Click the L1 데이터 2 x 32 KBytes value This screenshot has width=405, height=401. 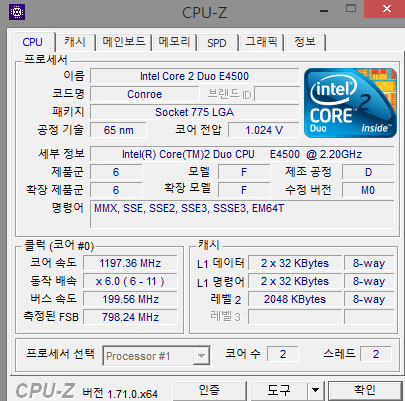point(295,263)
